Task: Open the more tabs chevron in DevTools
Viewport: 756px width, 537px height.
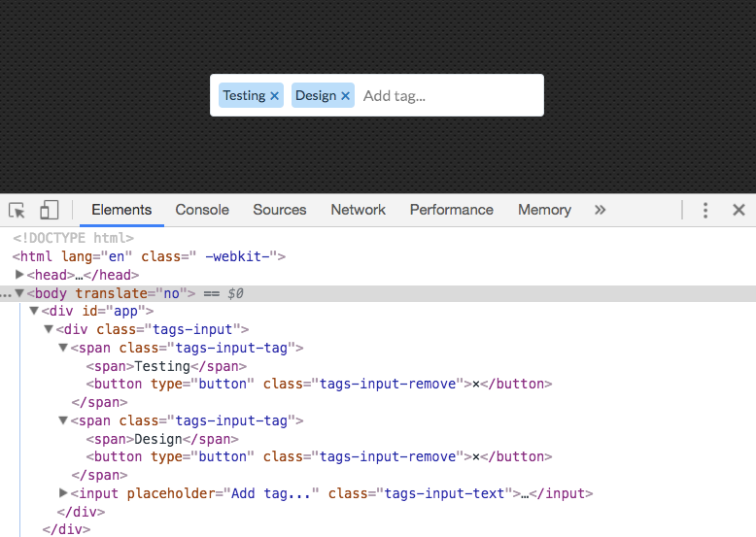Action: click(x=600, y=210)
